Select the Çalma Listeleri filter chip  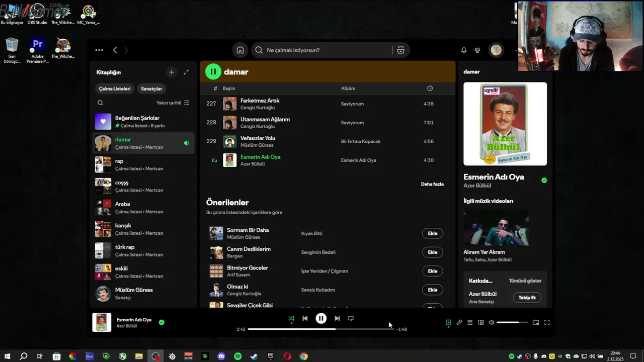tap(115, 89)
